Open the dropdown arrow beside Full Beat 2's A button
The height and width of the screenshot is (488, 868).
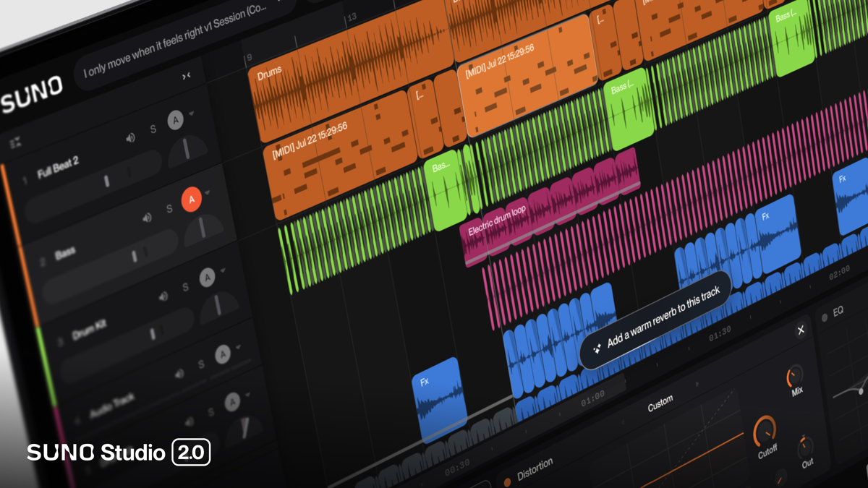click(x=192, y=114)
